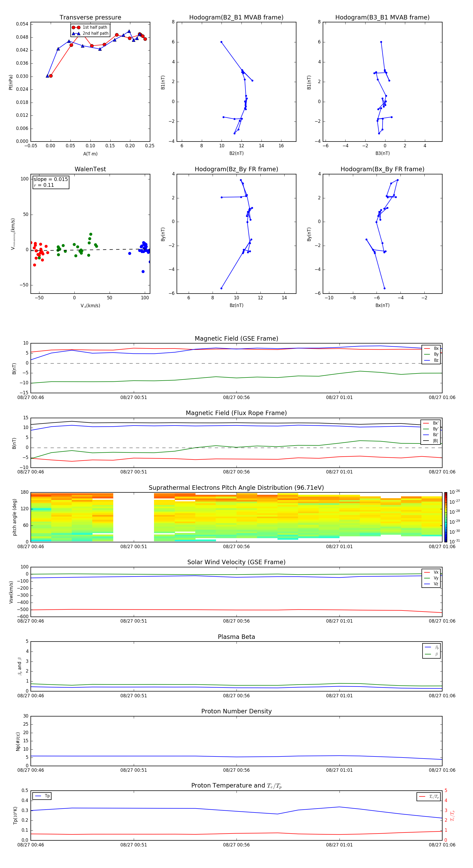This screenshot has height=868, width=473.
Task: Click the '1st half path' legend entry
Action: 90,27
